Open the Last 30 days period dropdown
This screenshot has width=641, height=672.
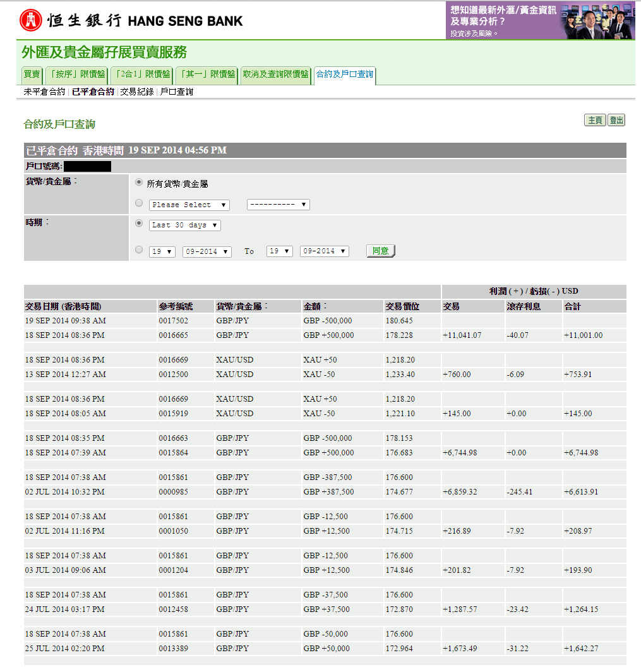[x=185, y=225]
